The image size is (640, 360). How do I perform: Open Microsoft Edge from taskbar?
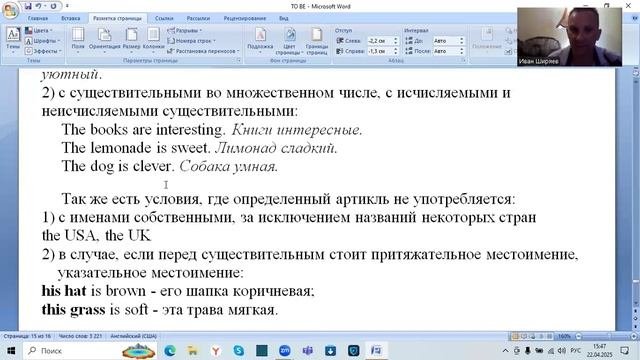tap(170, 351)
